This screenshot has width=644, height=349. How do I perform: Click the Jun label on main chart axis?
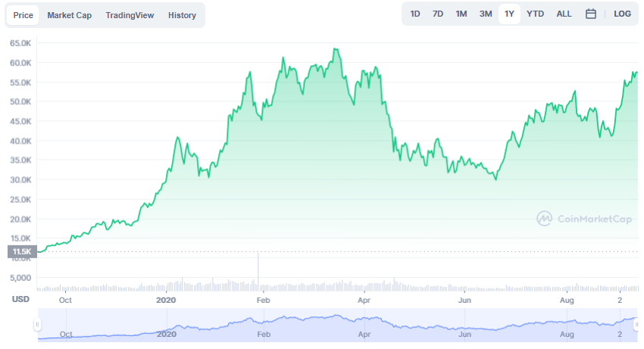464,300
